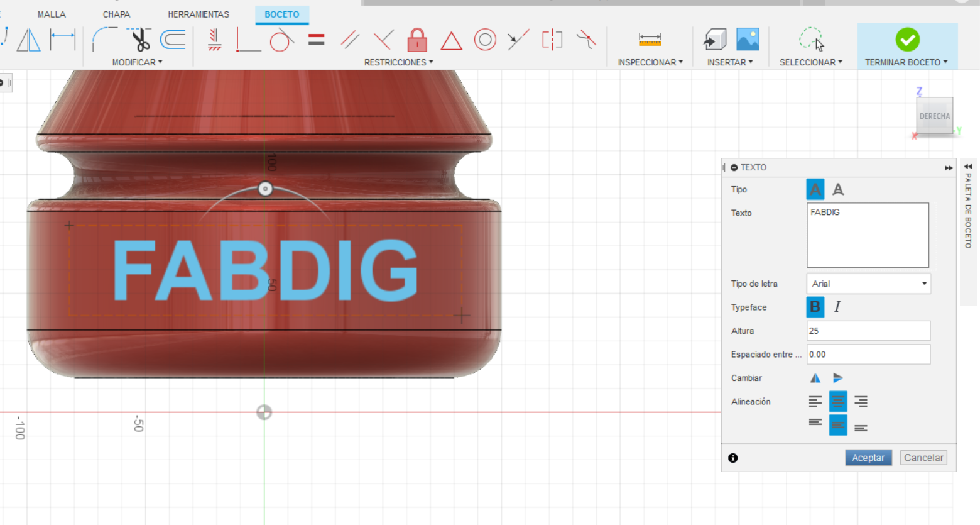The image size is (980, 525).
Task: Open the RESTRICCIONES dropdown
Action: coord(398,62)
